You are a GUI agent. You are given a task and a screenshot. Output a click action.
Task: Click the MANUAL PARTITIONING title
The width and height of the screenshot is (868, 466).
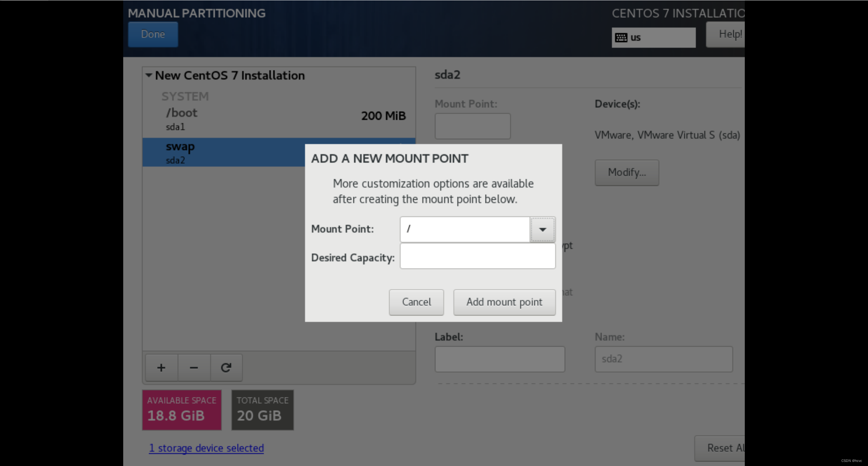(197, 13)
